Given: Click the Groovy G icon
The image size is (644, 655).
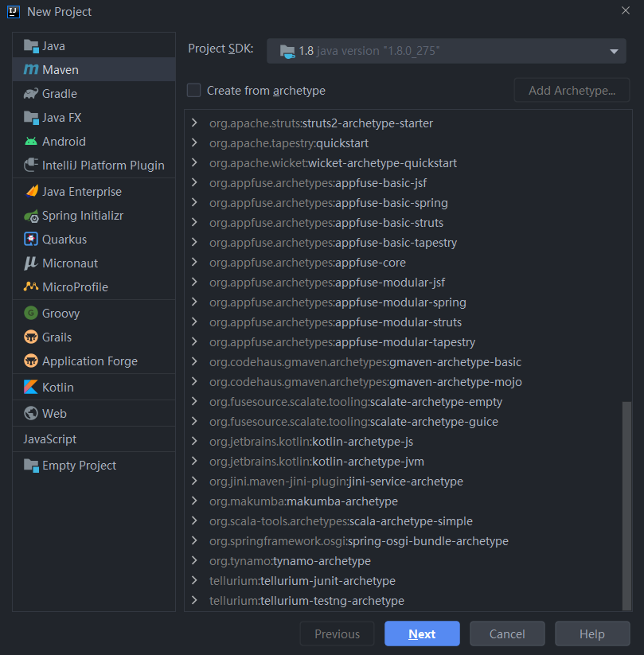Looking at the screenshot, I should pos(31,313).
